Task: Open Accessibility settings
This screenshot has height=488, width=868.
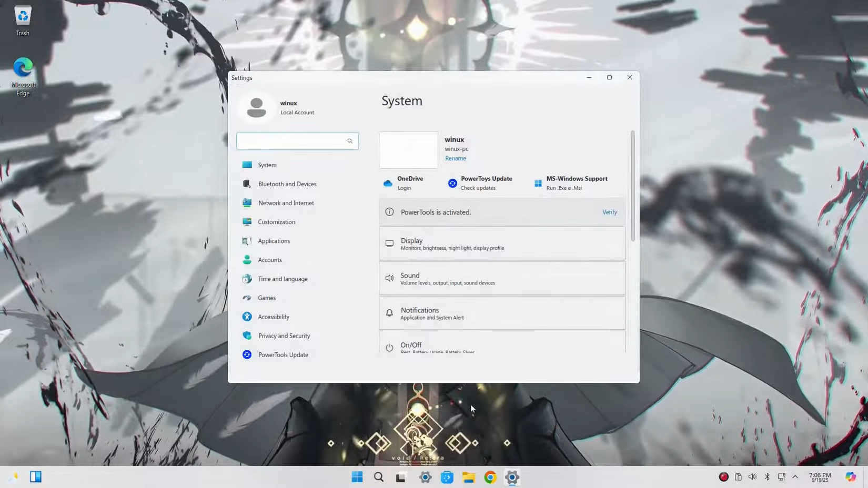Action: point(274,317)
